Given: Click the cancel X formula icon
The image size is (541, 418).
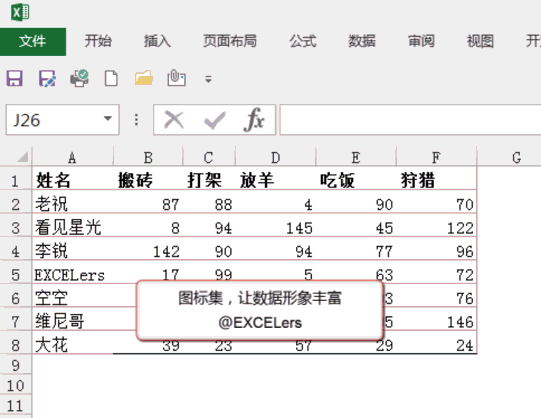Looking at the screenshot, I should coord(174,120).
